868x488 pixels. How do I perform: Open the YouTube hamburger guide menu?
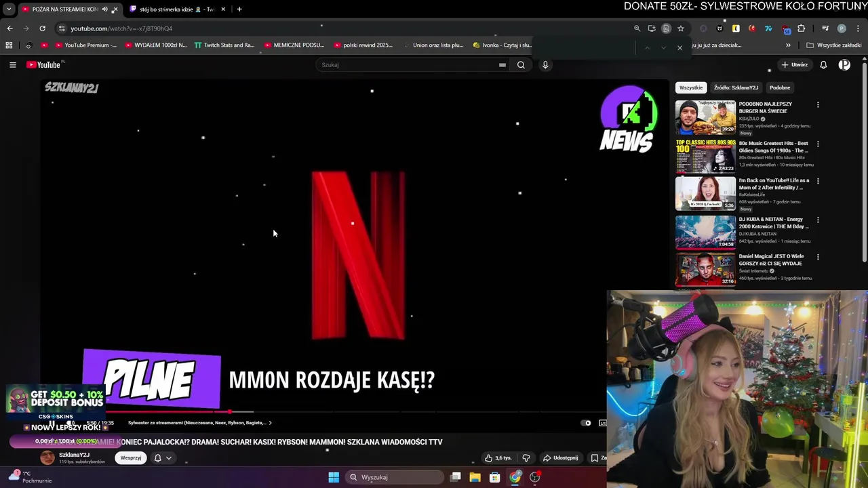click(x=13, y=65)
